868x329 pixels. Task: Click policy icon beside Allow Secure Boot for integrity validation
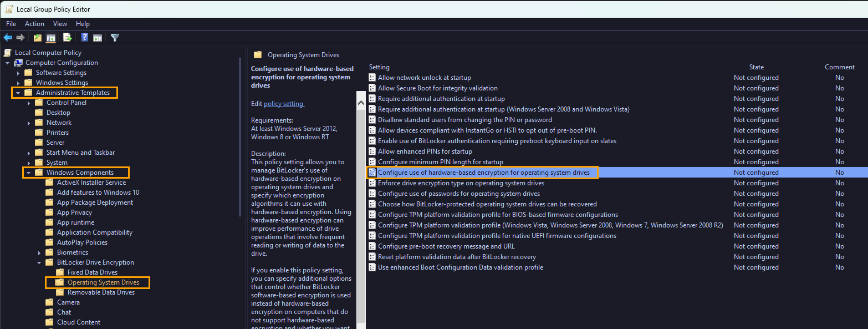372,88
